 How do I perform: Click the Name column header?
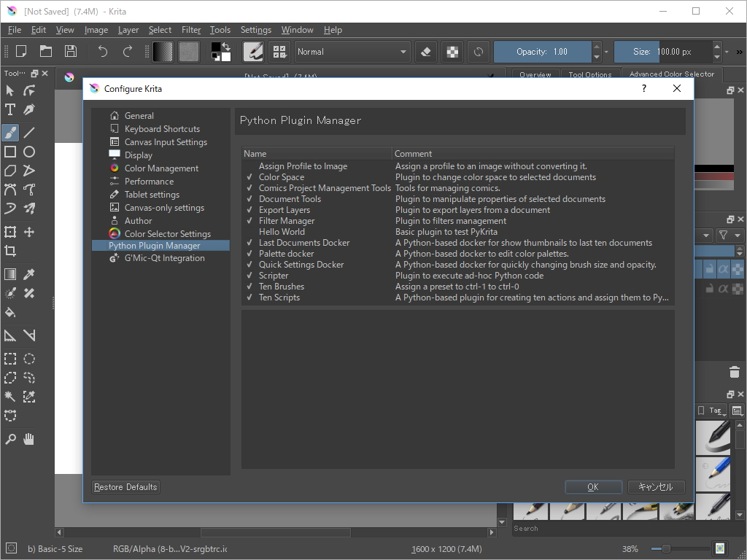[317, 154]
